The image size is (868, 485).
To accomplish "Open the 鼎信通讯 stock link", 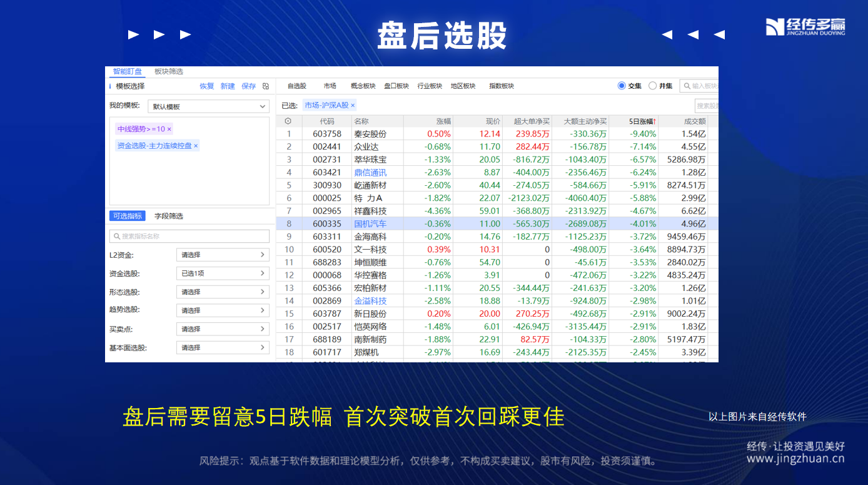I will click(x=370, y=172).
